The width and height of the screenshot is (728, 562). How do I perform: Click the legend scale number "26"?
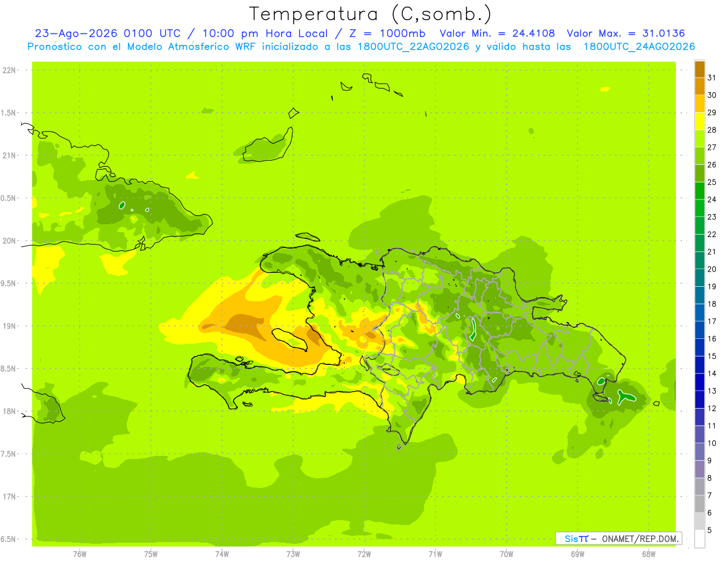[x=712, y=164]
